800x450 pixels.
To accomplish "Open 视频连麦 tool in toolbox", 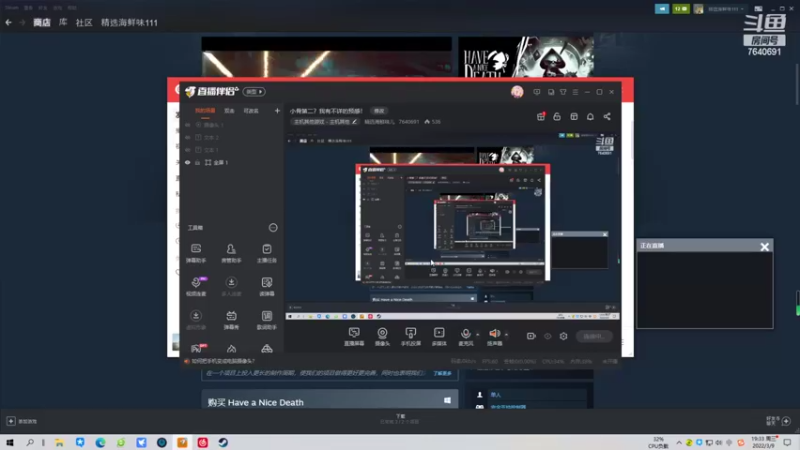I will pos(196,287).
